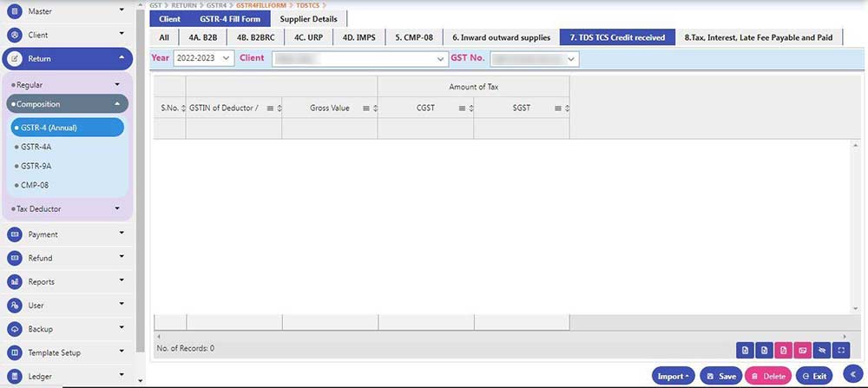Open the 8. Tax, Interest, Late Fee tab
This screenshot has width=868, height=388.
pos(758,37)
